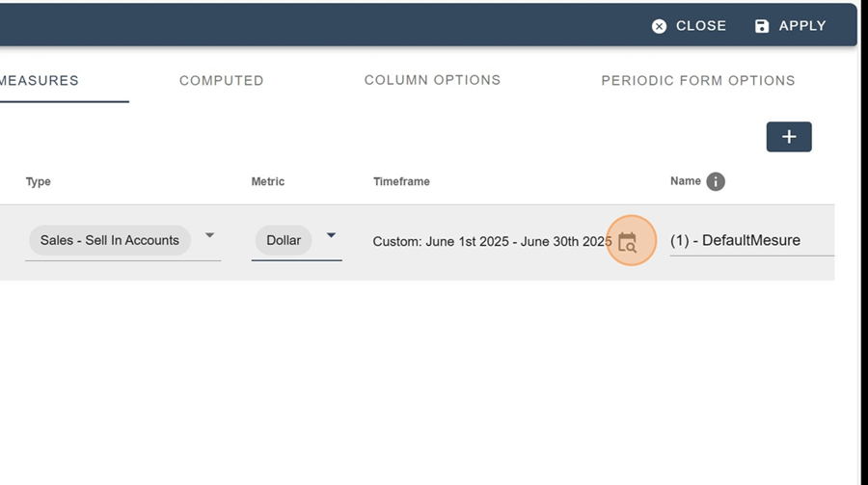Click the circled X icon beside CLOSE
Viewport: 868px width, 485px height.
click(659, 26)
